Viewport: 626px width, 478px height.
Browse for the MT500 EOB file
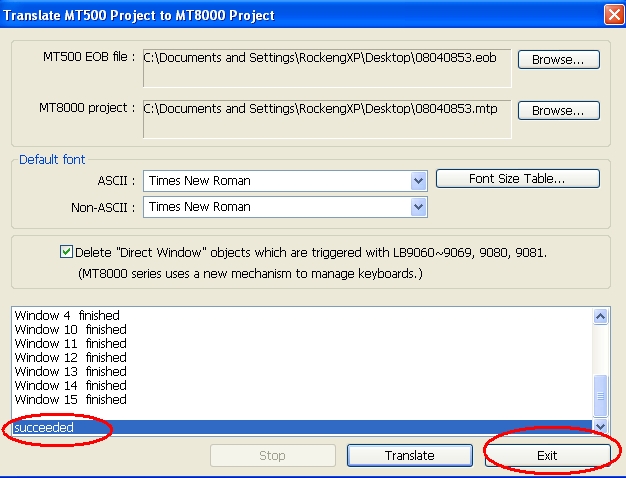pyautogui.click(x=559, y=60)
